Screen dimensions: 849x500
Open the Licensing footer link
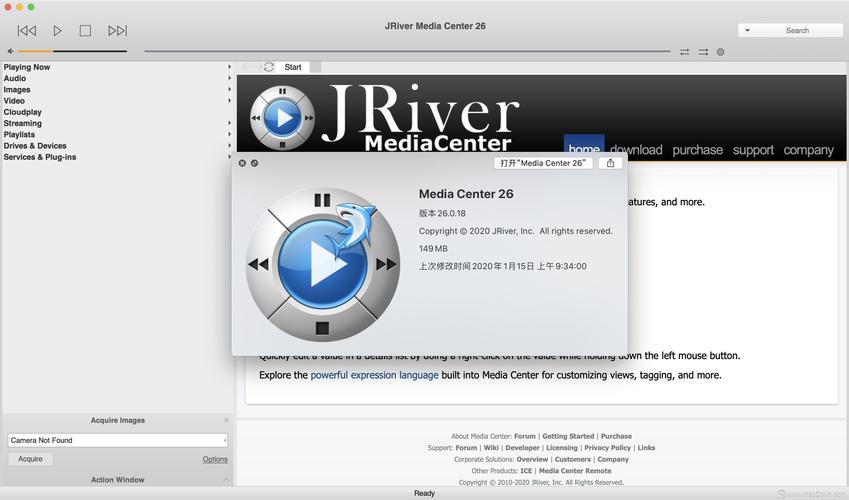tap(561, 448)
